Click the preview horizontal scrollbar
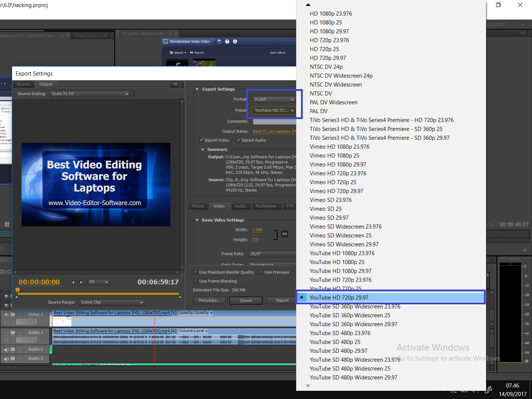This screenshot has width=532, height=399. coord(96,273)
